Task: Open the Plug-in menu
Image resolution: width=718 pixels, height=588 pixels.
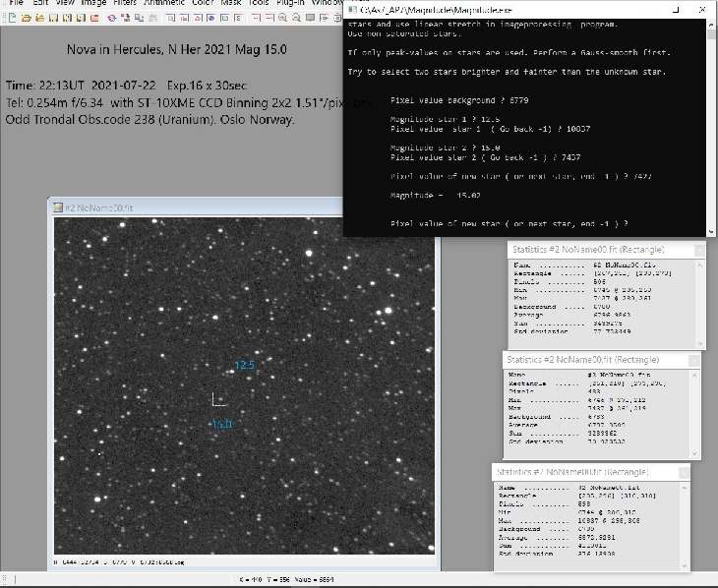Action: (290, 3)
